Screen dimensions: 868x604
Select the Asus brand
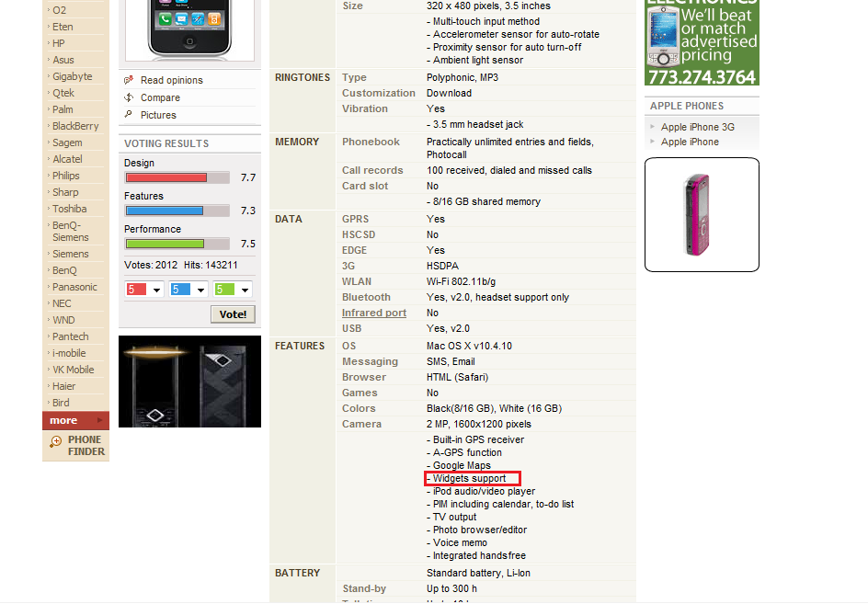pyautogui.click(x=63, y=60)
